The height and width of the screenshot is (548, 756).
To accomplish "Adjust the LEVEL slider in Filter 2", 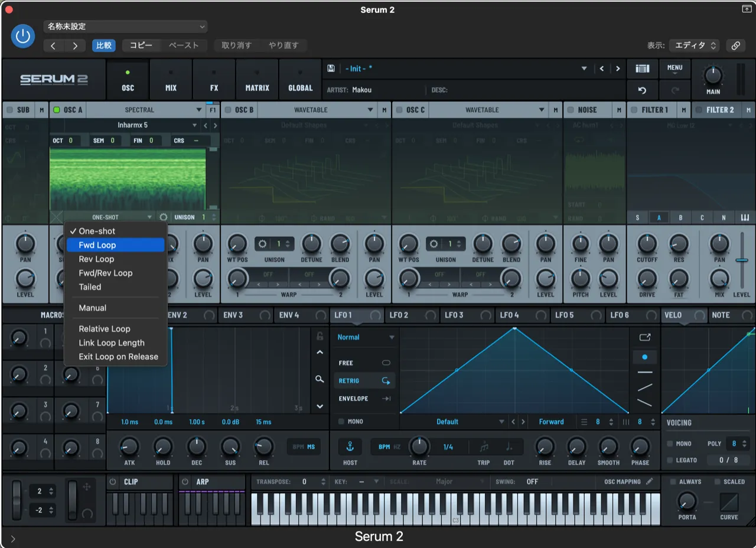I will pos(741,260).
